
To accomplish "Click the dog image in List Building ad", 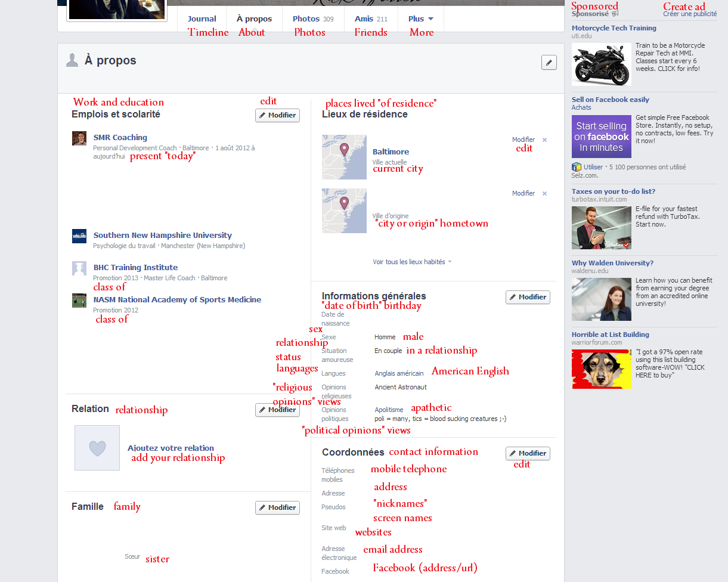I will pyautogui.click(x=602, y=369).
